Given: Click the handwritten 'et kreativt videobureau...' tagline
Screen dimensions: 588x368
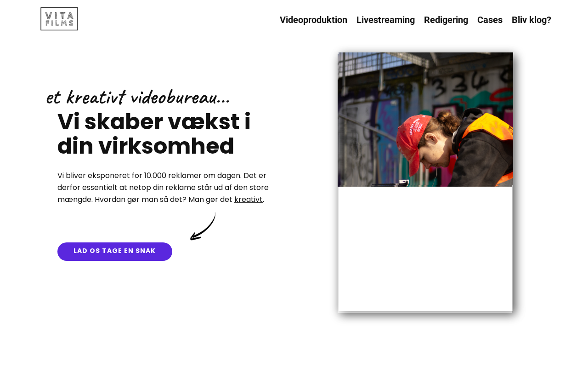Looking at the screenshot, I should coord(138,98).
